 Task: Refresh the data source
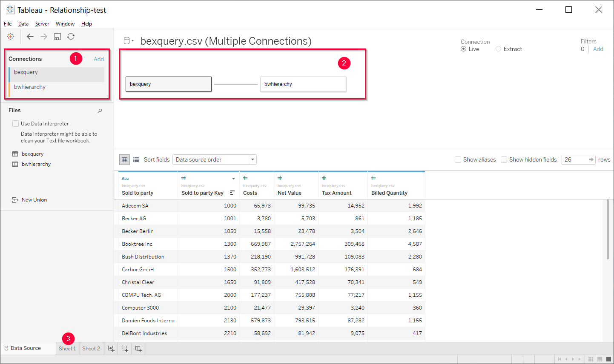(71, 37)
